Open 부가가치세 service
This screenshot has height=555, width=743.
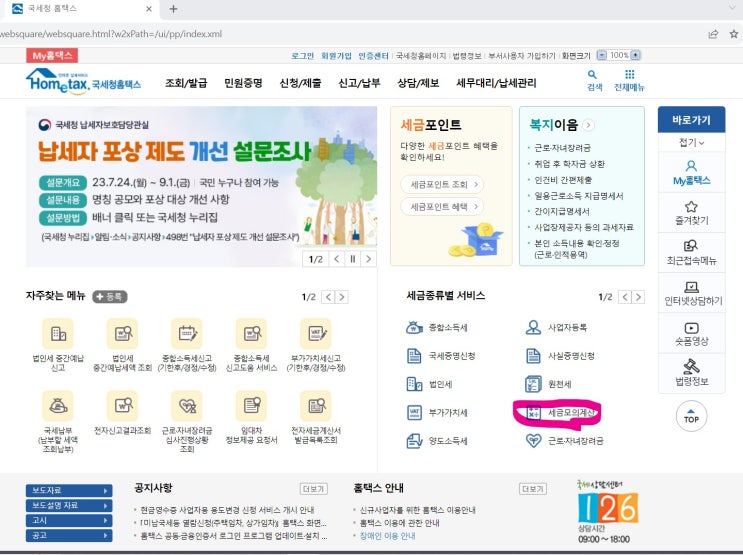pyautogui.click(x=437, y=412)
